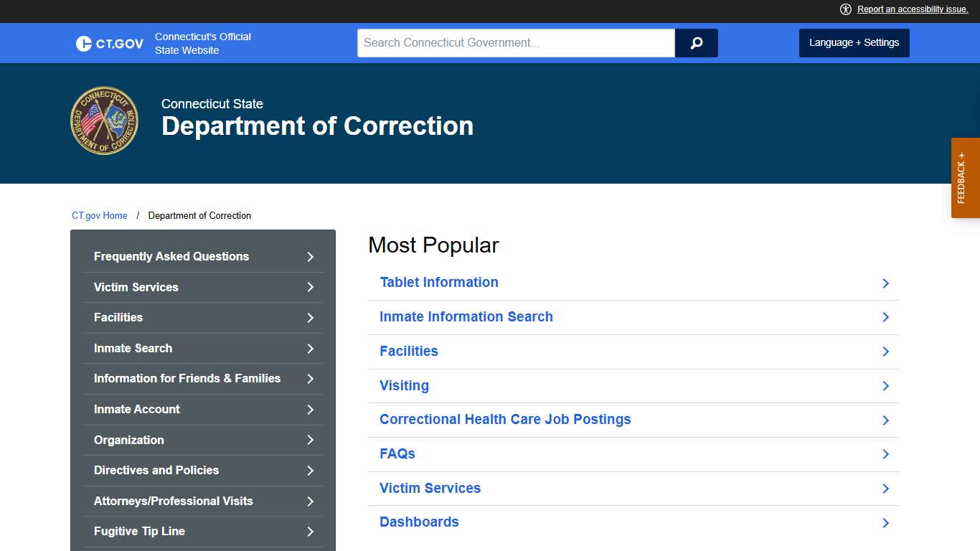This screenshot has width=980, height=551.
Task: Click the chevron arrow on the Tablet Information row
Action: pyautogui.click(x=885, y=283)
